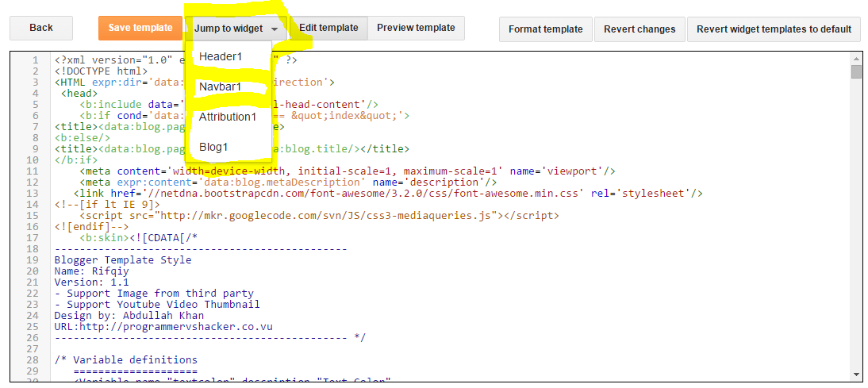
Task: Open the Jump to widget dropdown
Action: point(236,29)
